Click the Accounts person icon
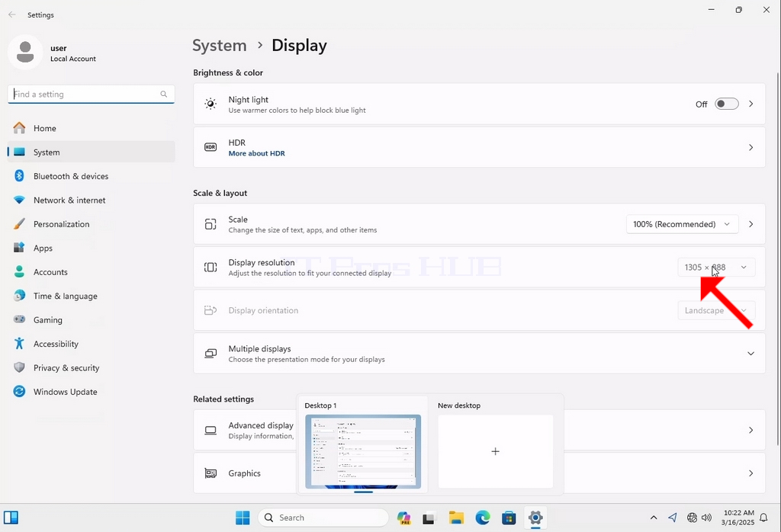 [x=19, y=272]
